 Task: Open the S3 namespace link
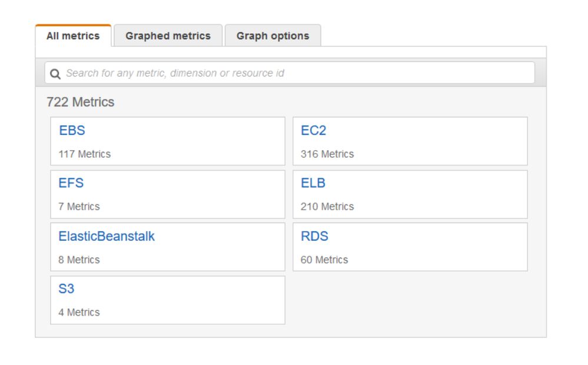coord(67,289)
